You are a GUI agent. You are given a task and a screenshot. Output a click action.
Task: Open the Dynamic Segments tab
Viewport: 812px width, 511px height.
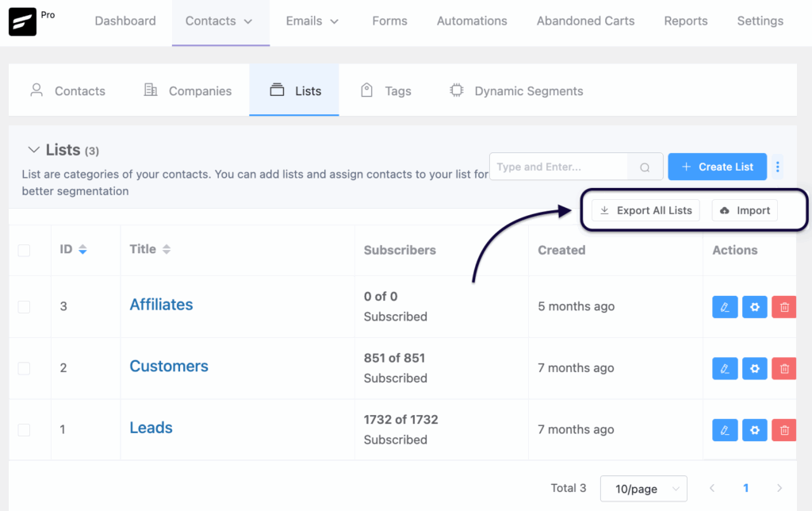point(516,91)
